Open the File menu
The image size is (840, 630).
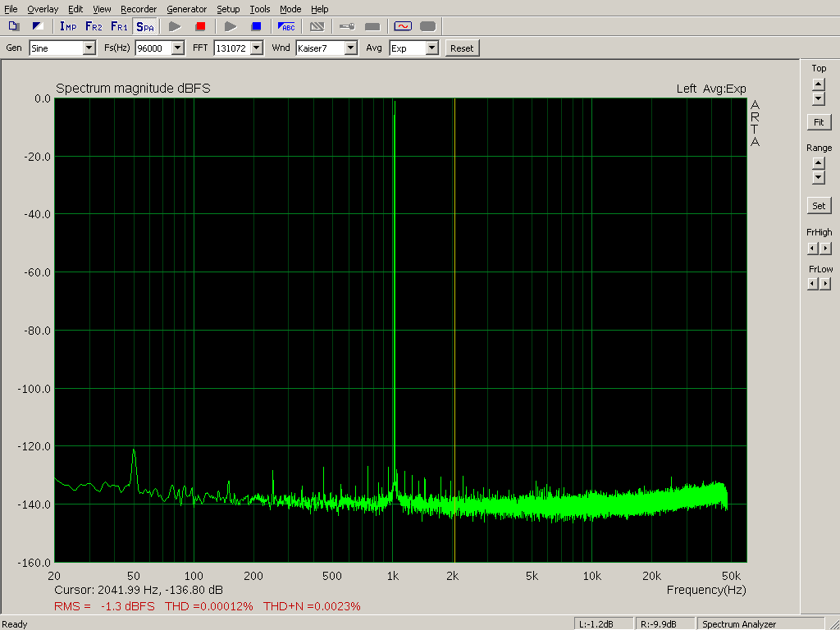[x=11, y=9]
